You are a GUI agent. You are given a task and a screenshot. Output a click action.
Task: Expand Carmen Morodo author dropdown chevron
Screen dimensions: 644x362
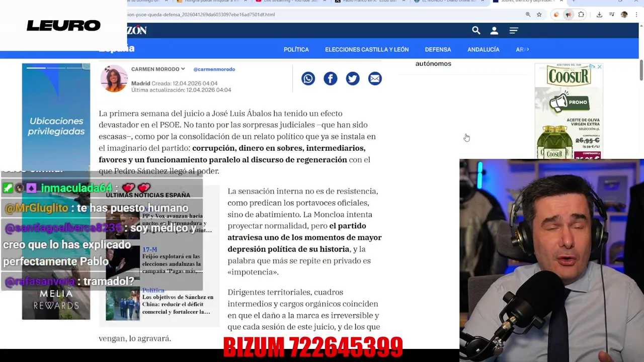[183, 69]
